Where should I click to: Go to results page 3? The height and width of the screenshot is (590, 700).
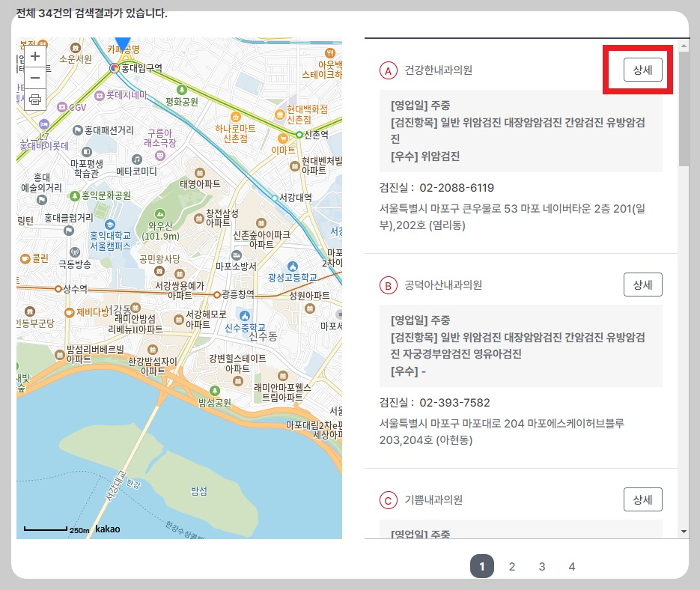(x=541, y=566)
